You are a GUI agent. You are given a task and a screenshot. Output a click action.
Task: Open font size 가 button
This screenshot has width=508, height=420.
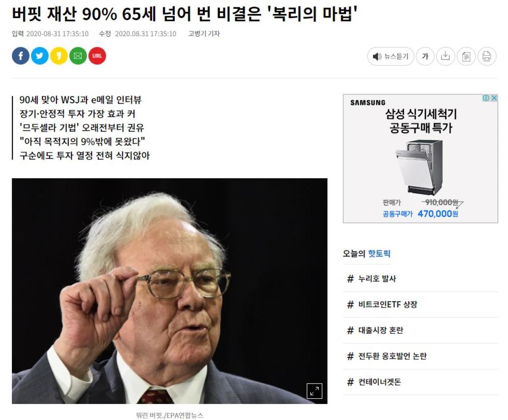(425, 56)
